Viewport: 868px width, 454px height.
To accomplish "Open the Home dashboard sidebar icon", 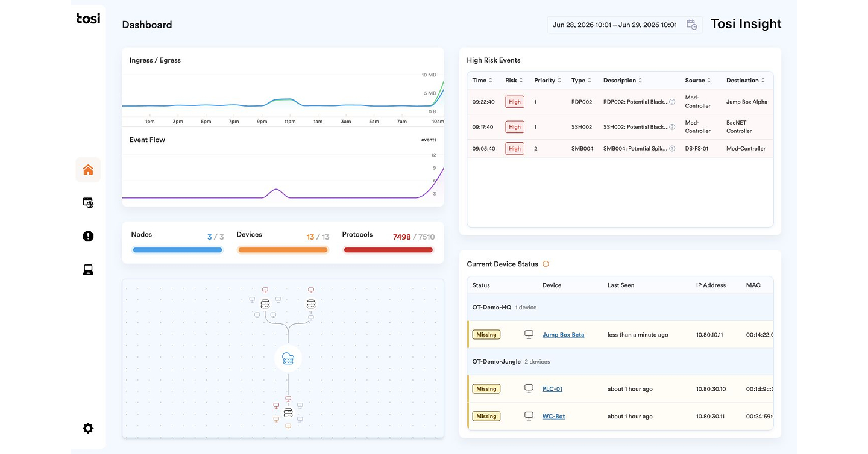I will point(88,170).
